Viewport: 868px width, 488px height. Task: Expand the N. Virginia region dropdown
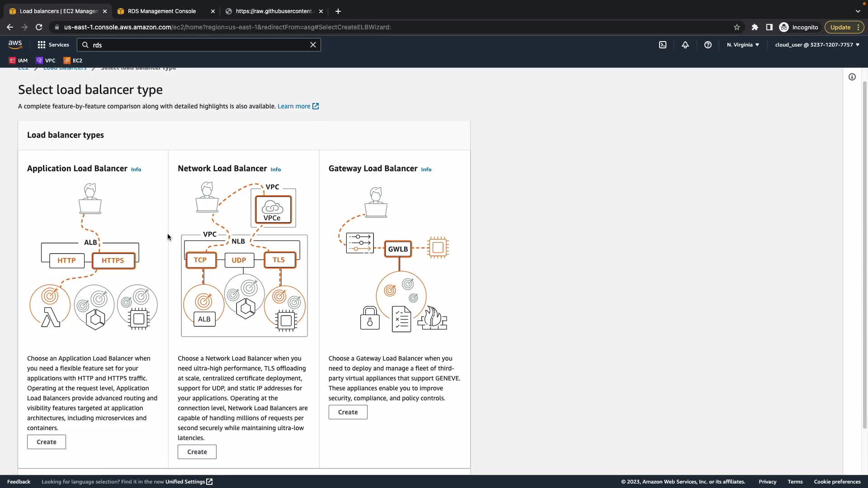coord(743,45)
